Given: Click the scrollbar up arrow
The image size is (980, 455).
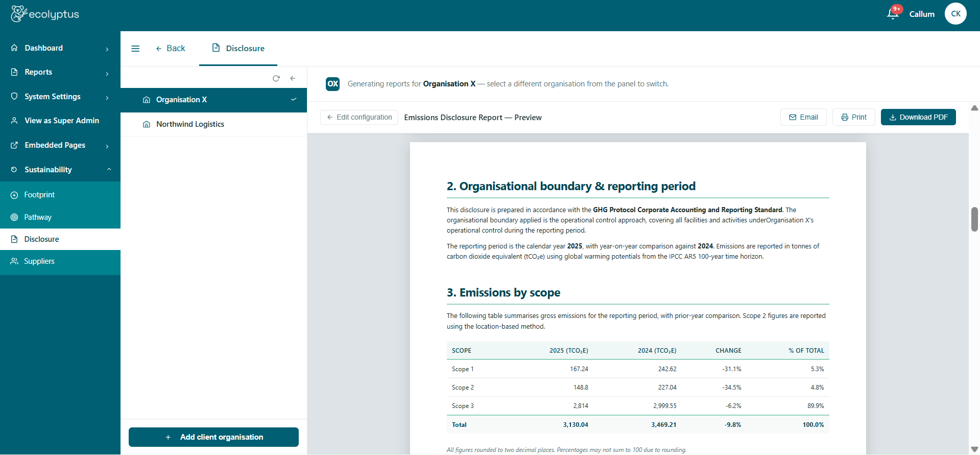Looking at the screenshot, I should coord(974,108).
